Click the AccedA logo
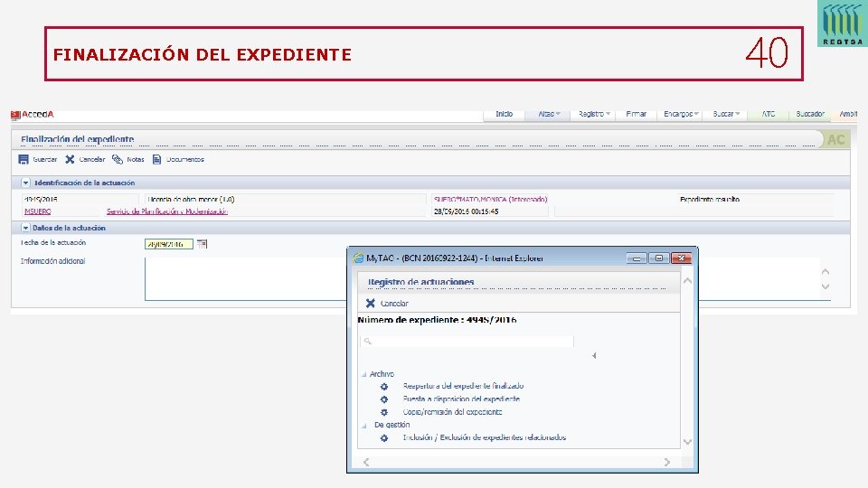Image resolution: width=868 pixels, height=488 pixels. (33, 115)
